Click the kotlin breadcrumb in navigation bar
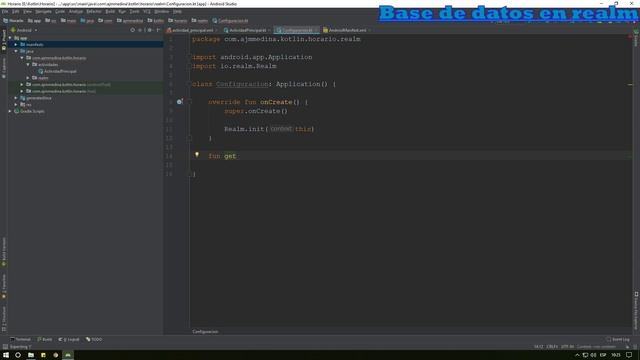640x360 pixels. 156,20
